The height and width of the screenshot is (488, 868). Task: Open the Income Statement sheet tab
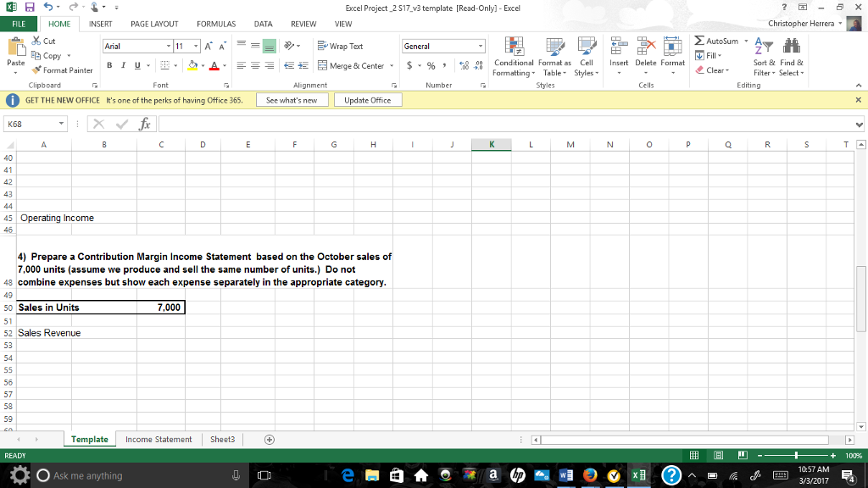click(x=158, y=439)
